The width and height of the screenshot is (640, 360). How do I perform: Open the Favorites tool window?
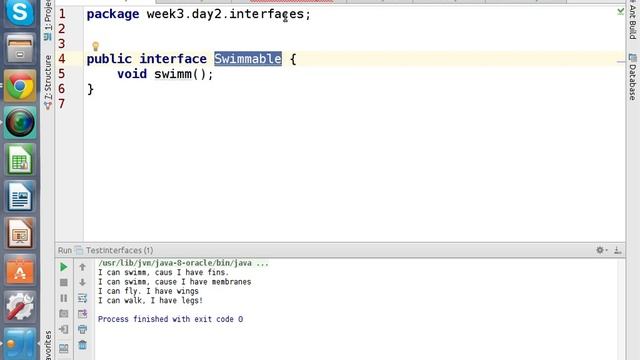point(48,345)
